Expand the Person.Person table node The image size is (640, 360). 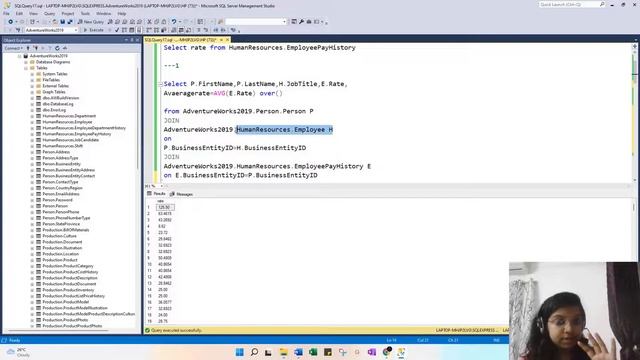(32, 206)
